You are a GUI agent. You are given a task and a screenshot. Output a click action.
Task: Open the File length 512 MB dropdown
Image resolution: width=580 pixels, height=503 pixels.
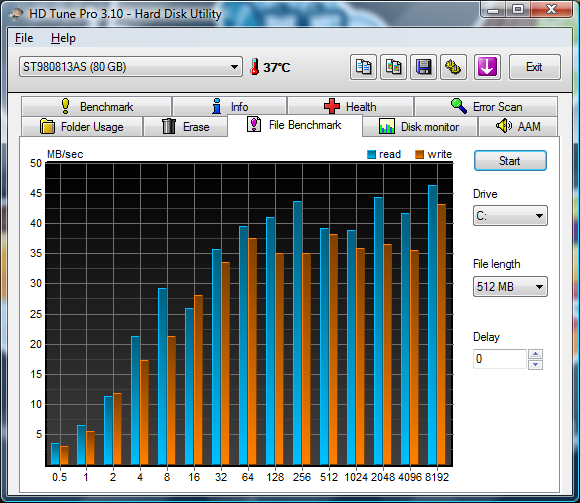pos(510,287)
